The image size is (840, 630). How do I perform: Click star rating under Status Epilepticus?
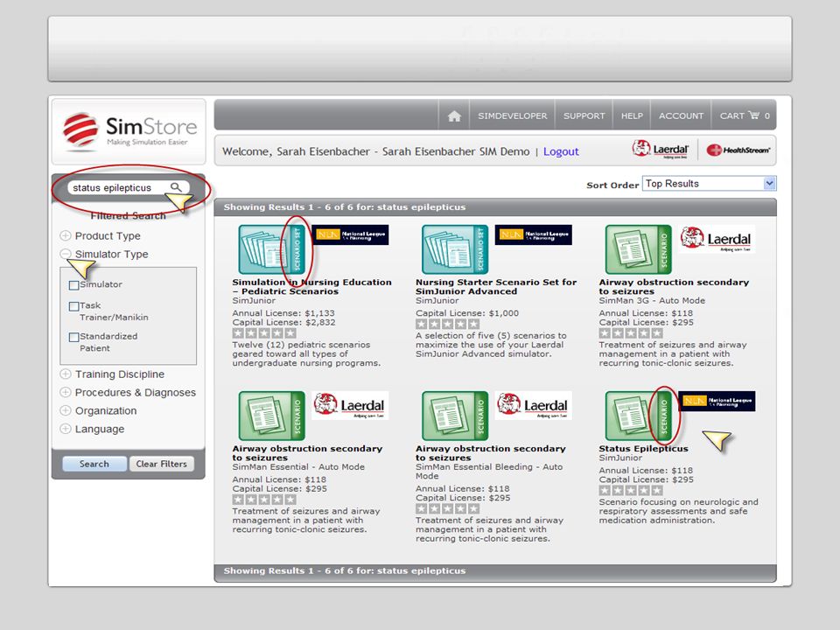(x=631, y=490)
